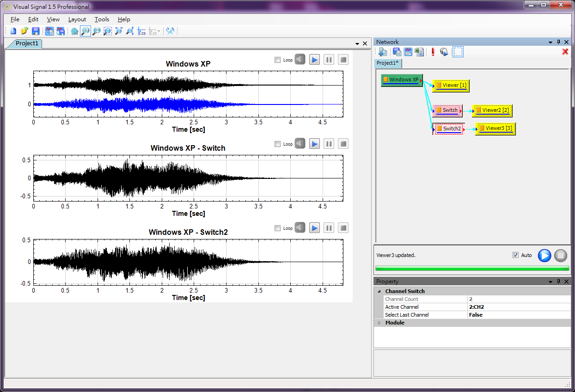The image size is (575, 392).
Task: Expand the Module property group
Action: coord(379,323)
